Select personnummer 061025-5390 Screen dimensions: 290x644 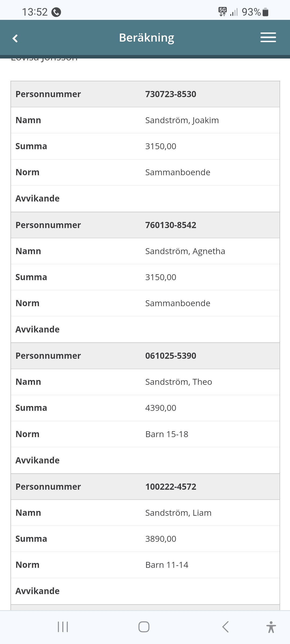pos(171,356)
